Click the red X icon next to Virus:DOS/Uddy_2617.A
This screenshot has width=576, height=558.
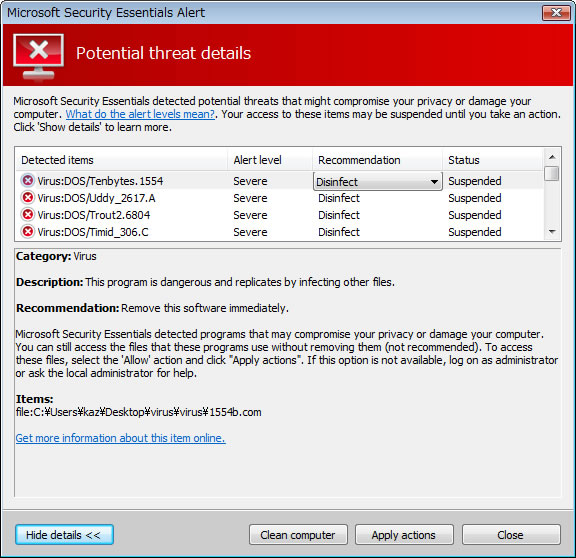[28, 198]
